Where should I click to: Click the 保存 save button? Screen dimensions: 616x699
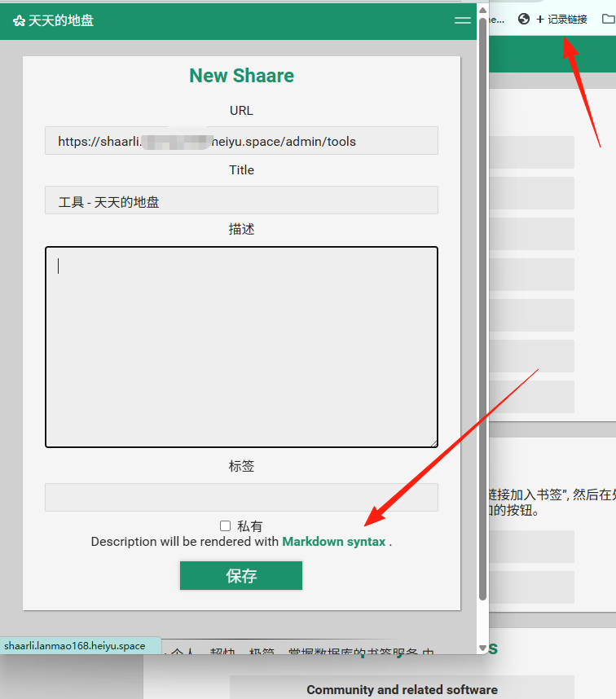tap(241, 575)
